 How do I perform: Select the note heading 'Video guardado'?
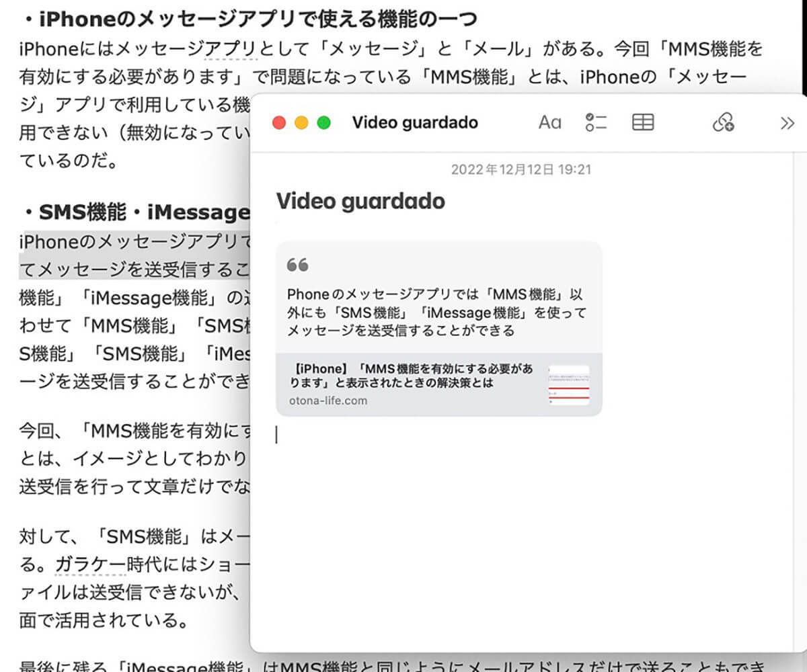360,200
